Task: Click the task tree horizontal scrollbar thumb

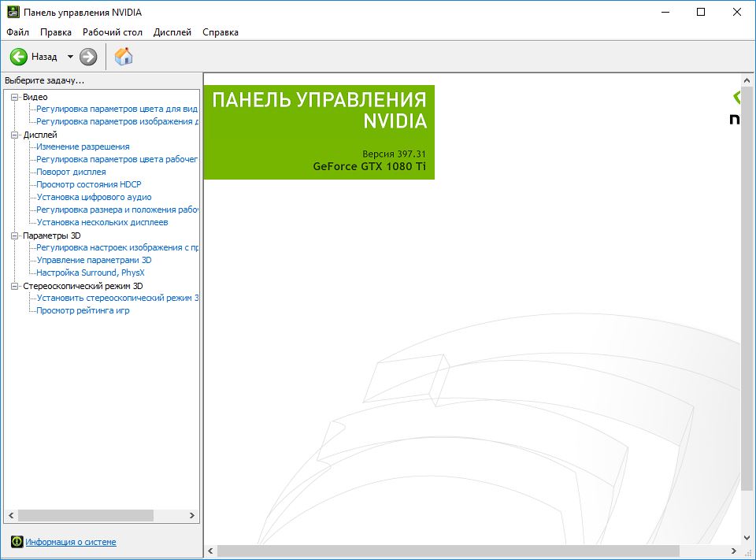Action: click(x=85, y=516)
